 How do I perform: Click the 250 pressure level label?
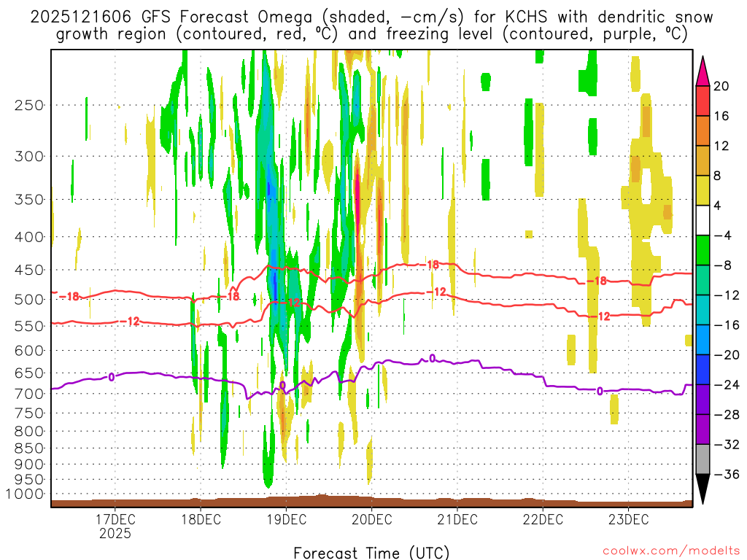29,105
